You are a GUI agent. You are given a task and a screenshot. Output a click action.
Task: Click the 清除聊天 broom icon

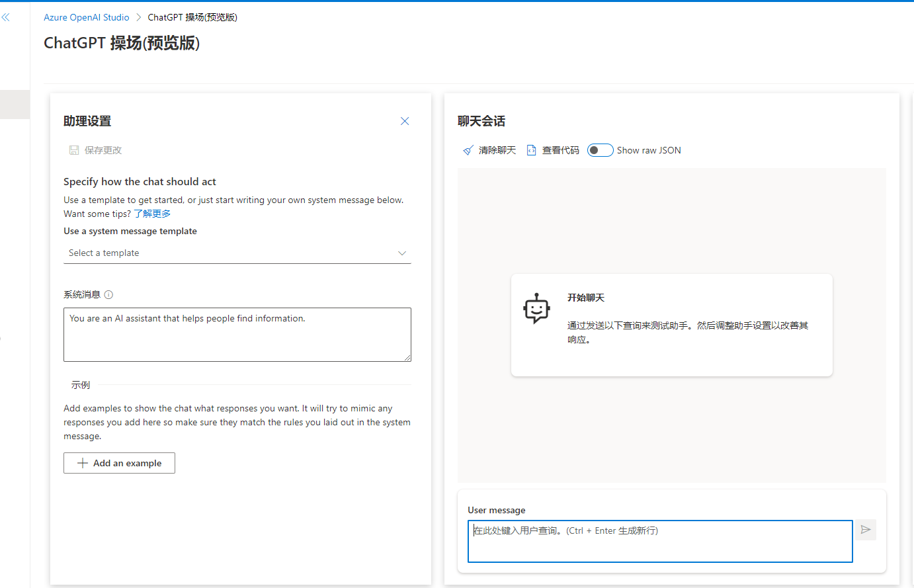(468, 150)
